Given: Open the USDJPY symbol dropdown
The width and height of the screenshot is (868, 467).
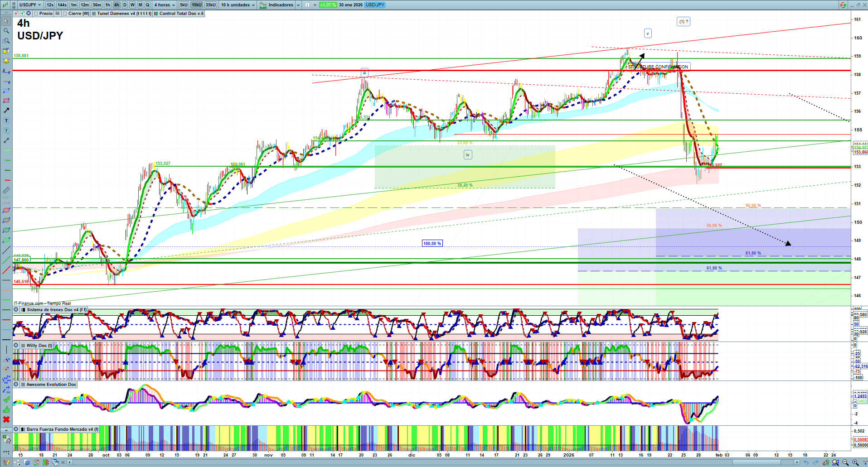Looking at the screenshot, I should point(30,5).
